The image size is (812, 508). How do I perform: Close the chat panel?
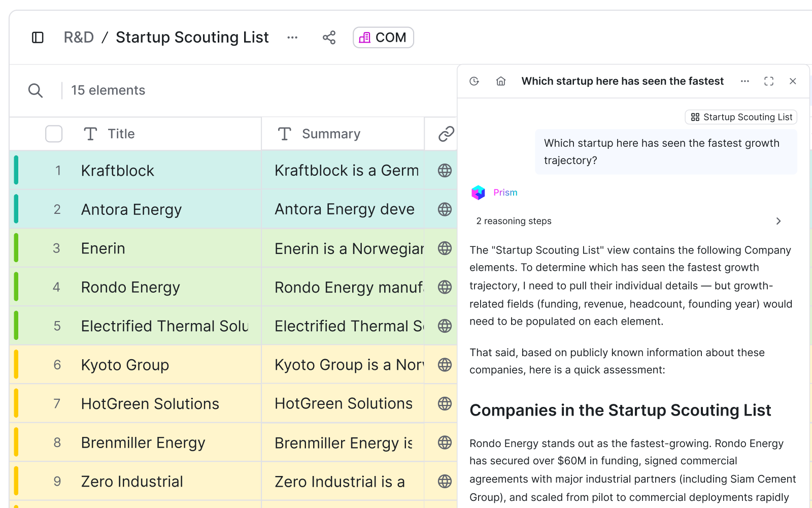tap(793, 81)
